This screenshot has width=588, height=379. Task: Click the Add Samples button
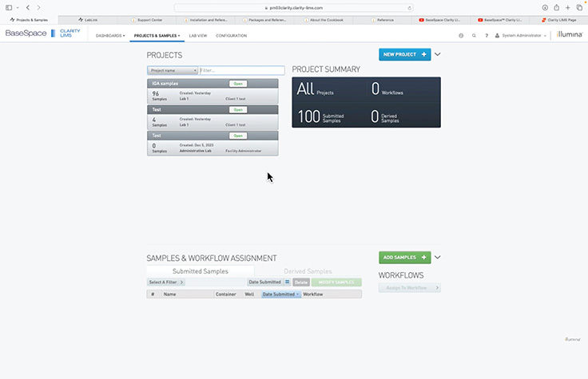pos(404,258)
